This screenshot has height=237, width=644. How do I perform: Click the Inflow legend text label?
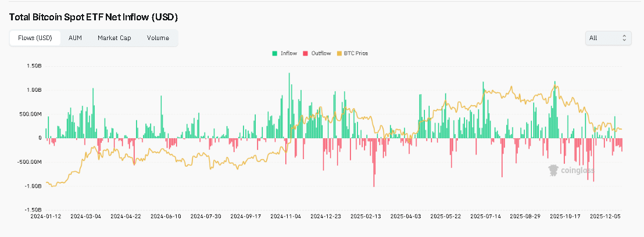(x=289, y=53)
